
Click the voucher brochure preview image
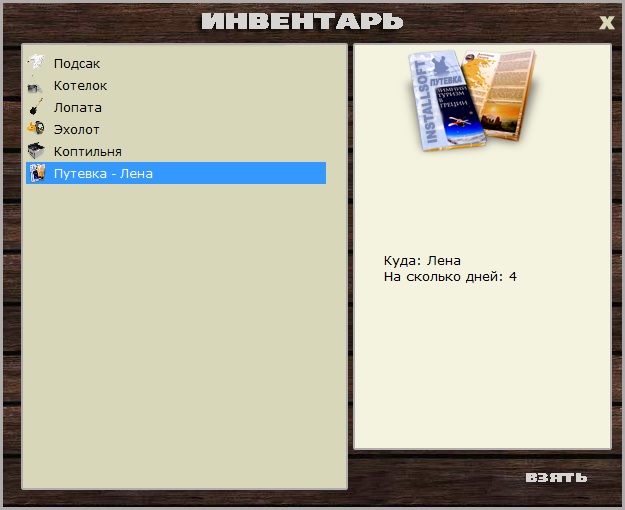(472, 100)
